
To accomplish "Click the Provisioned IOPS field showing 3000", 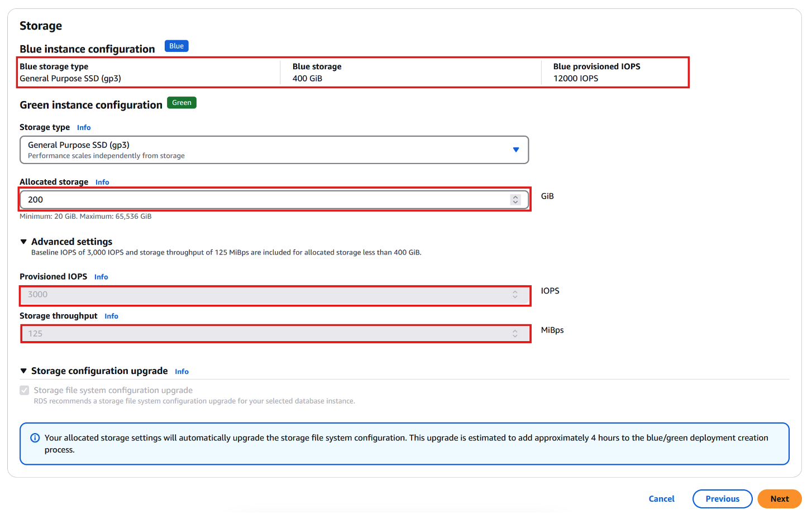I will coord(274,295).
